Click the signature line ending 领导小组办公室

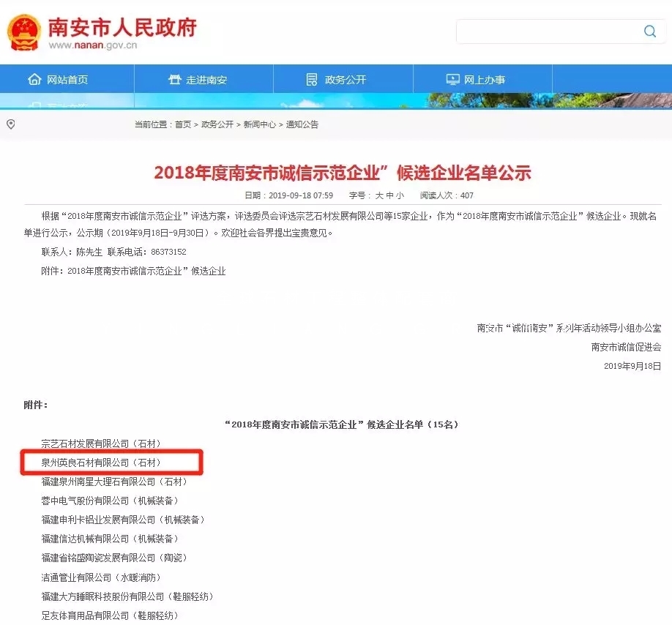[x=569, y=328]
